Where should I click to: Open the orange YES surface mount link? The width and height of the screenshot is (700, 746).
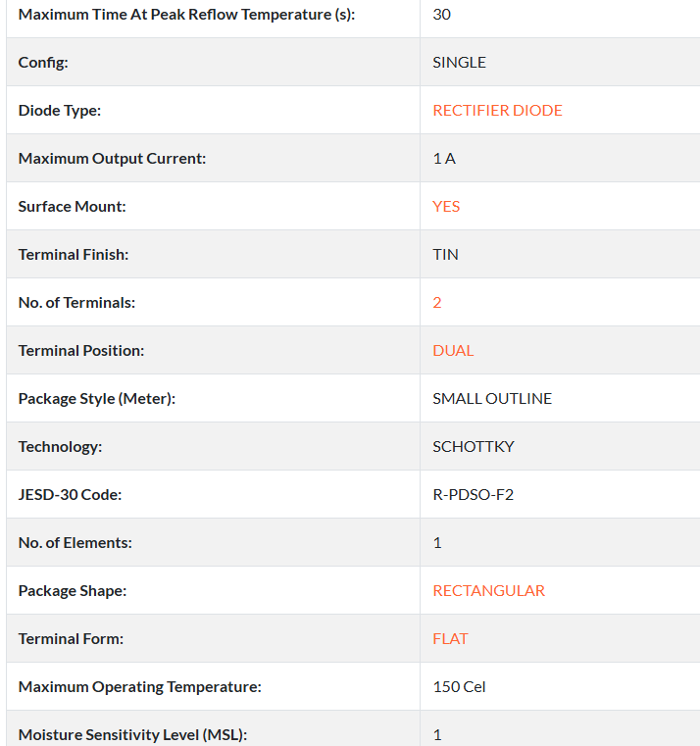(x=446, y=207)
